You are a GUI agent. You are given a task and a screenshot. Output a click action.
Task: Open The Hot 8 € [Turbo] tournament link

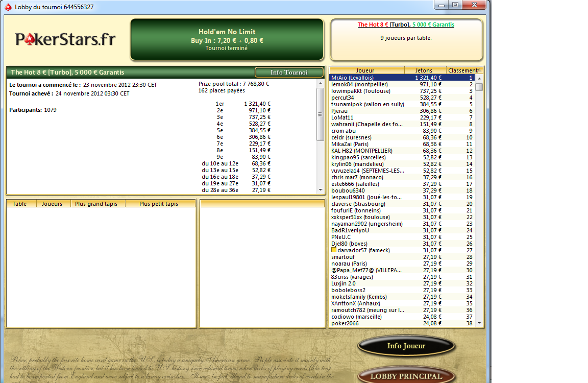pos(406,25)
